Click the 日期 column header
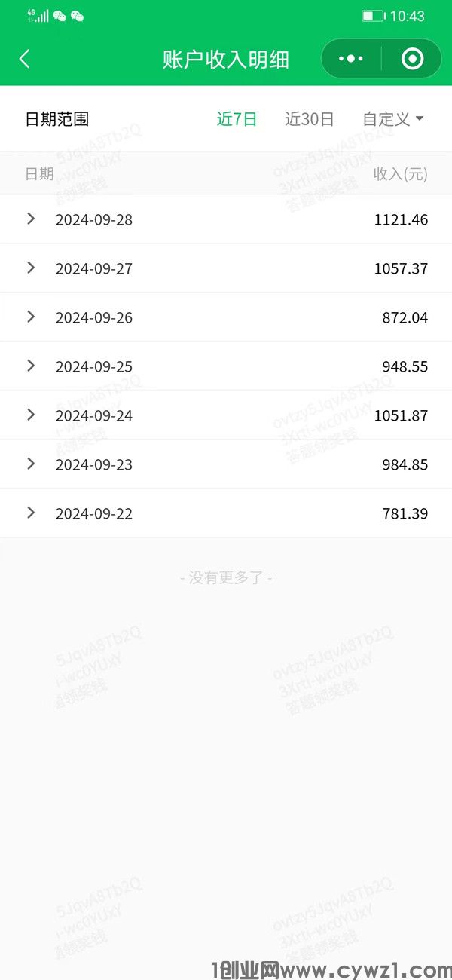Viewport: 452px width, 980px height. coord(40,174)
